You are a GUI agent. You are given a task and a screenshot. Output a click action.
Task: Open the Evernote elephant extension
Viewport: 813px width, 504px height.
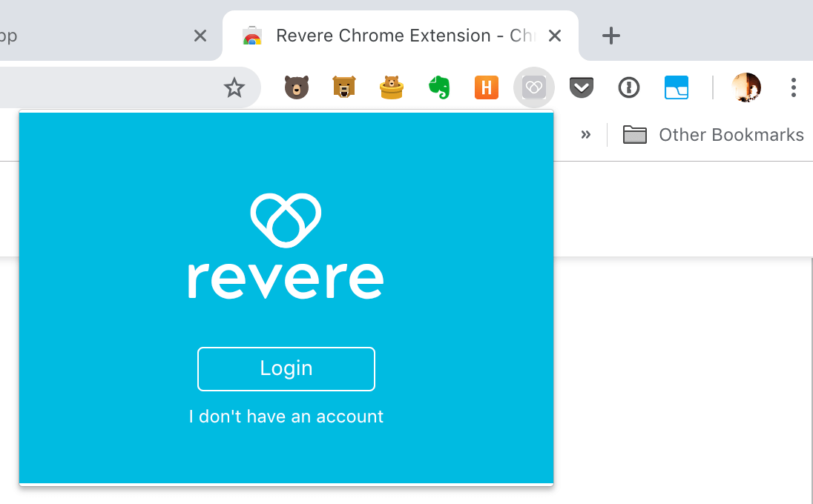click(x=439, y=87)
